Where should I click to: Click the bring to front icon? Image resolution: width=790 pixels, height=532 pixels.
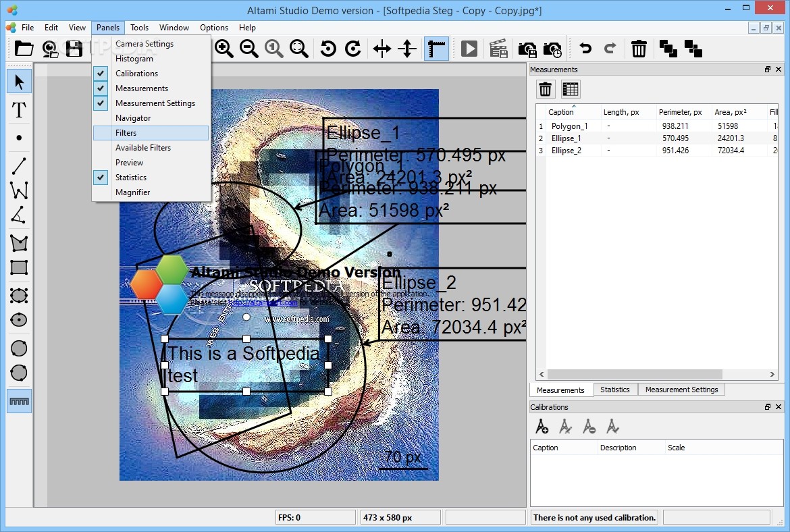(x=668, y=49)
